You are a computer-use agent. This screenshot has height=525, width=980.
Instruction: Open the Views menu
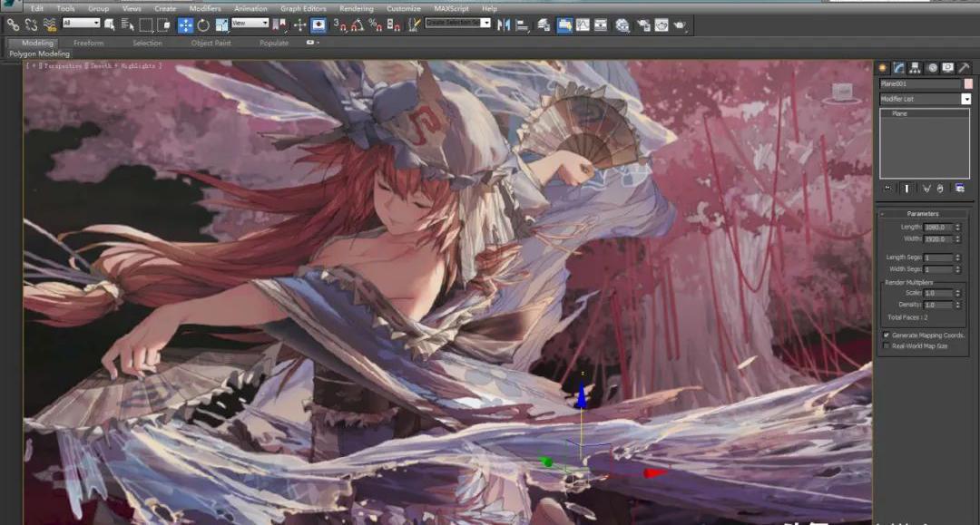pos(132,9)
